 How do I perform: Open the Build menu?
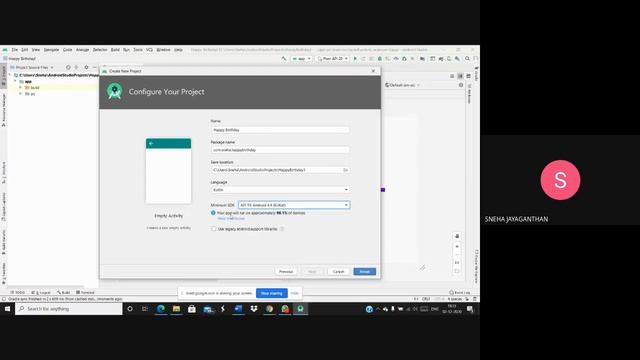click(x=115, y=50)
